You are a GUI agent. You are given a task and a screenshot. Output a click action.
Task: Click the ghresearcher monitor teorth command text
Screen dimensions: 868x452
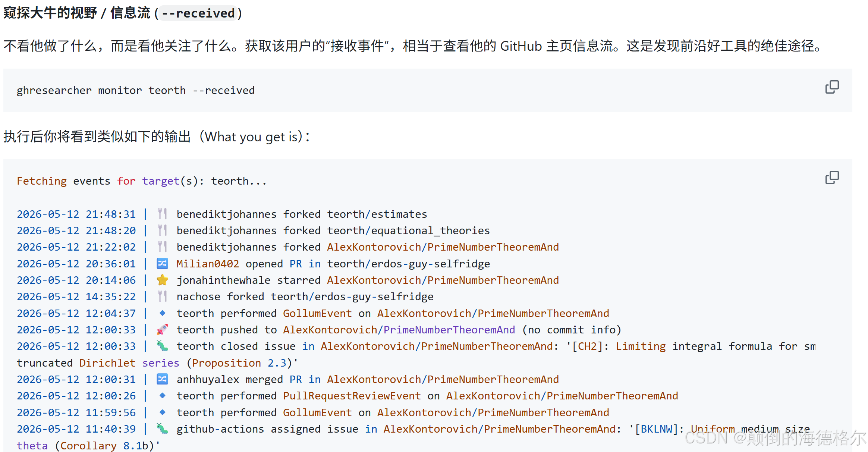coord(136,90)
